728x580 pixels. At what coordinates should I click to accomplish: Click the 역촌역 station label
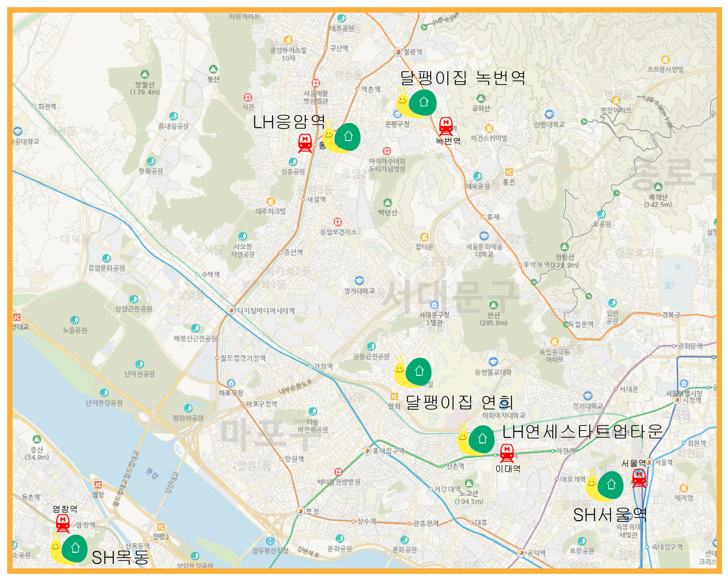pyautogui.click(x=371, y=89)
